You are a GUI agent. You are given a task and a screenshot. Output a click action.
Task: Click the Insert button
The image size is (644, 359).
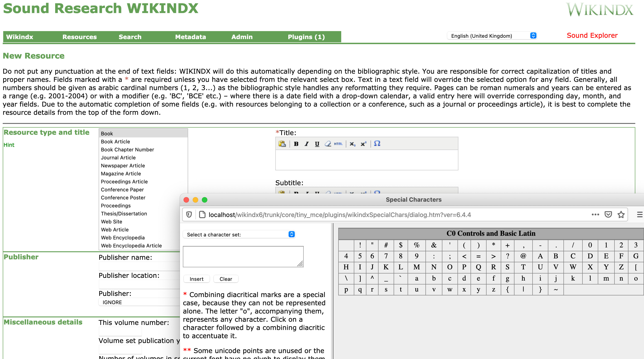[197, 279]
